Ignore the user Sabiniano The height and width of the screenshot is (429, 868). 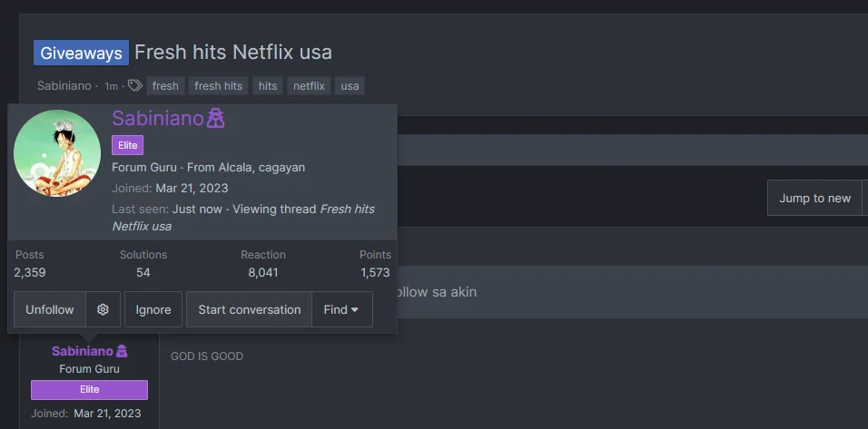point(153,309)
